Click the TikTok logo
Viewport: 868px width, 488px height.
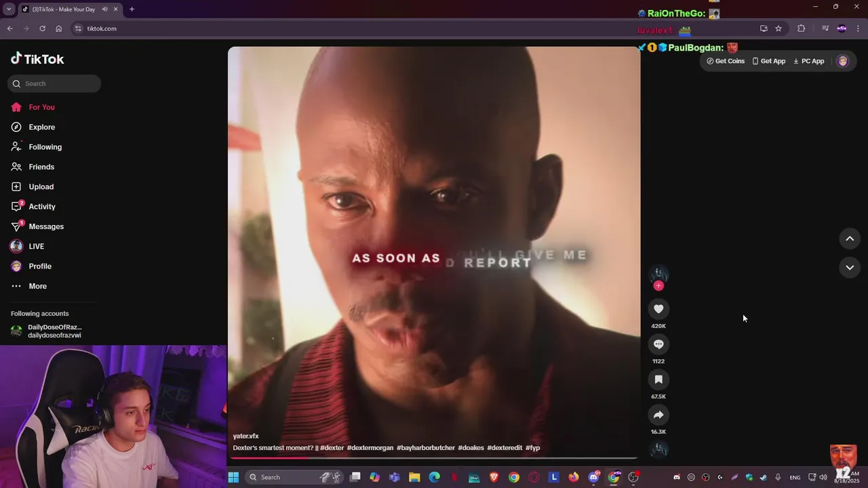click(37, 59)
